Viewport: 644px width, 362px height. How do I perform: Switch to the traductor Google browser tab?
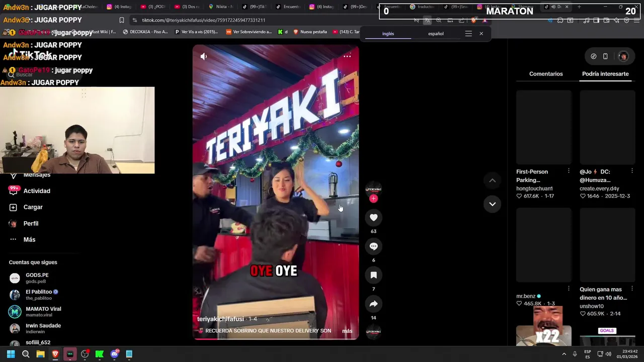423,7
